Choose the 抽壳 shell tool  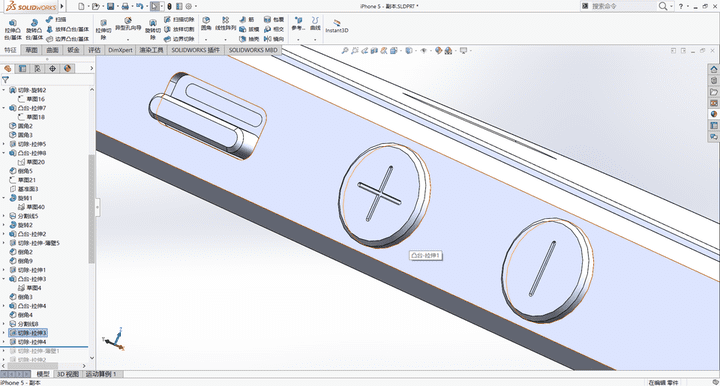(x=249, y=39)
